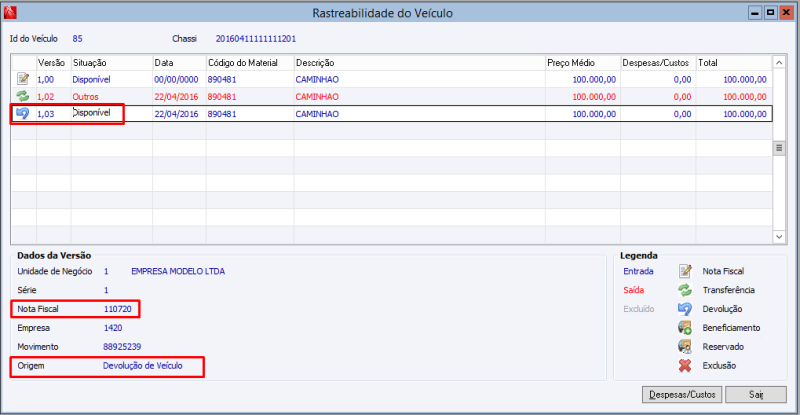
Task: Maximize the Rastreabilidade do Veículo window
Action: click(x=770, y=13)
